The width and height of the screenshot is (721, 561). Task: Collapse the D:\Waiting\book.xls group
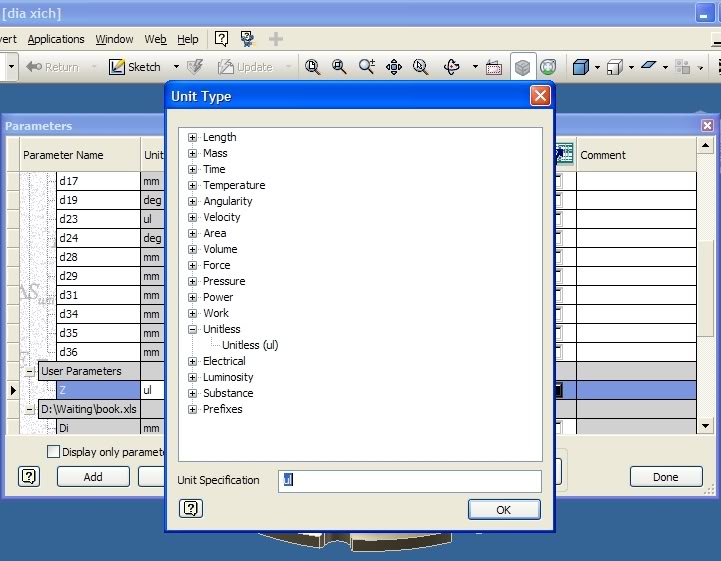click(x=29, y=409)
